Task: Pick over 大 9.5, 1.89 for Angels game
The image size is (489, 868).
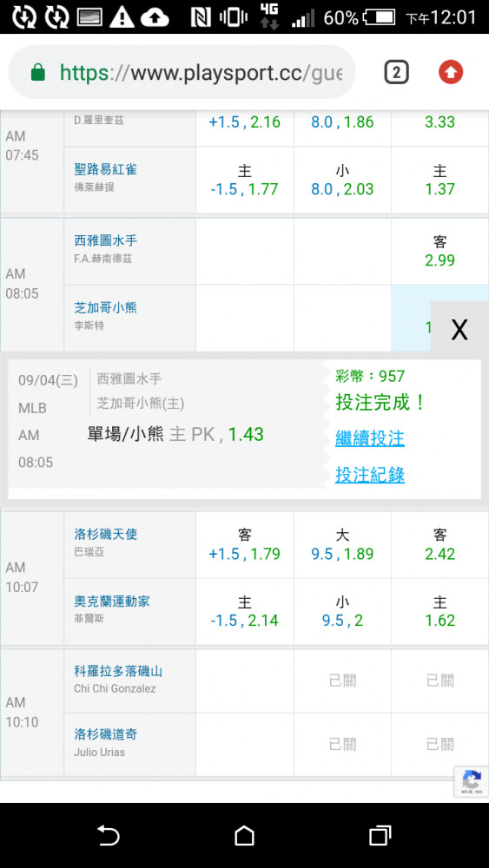Action: click(342, 545)
